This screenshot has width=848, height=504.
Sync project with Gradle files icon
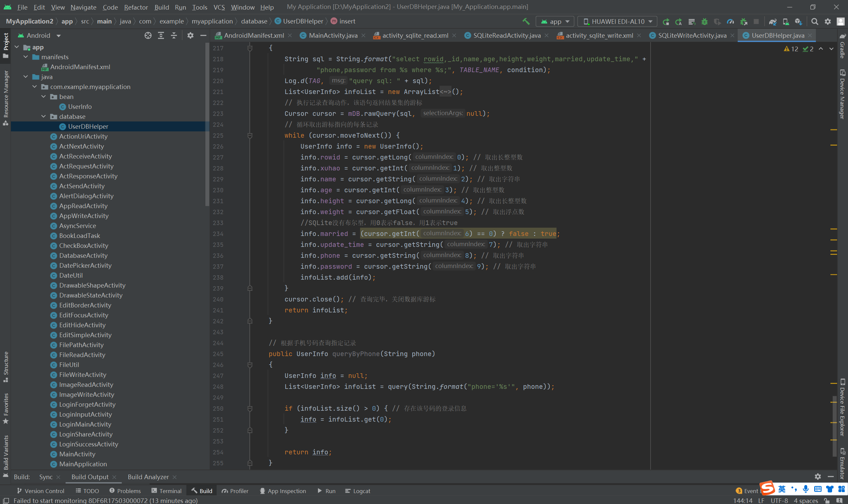click(x=772, y=22)
